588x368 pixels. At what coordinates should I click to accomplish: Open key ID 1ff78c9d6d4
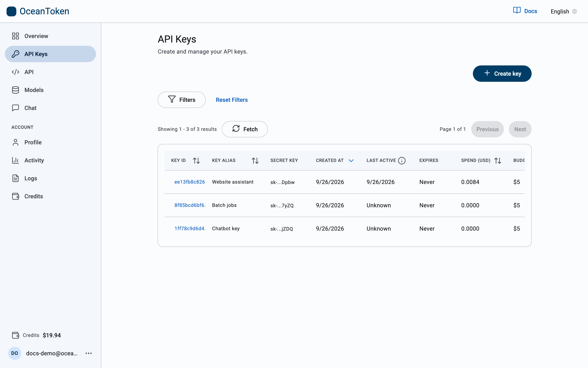click(190, 228)
